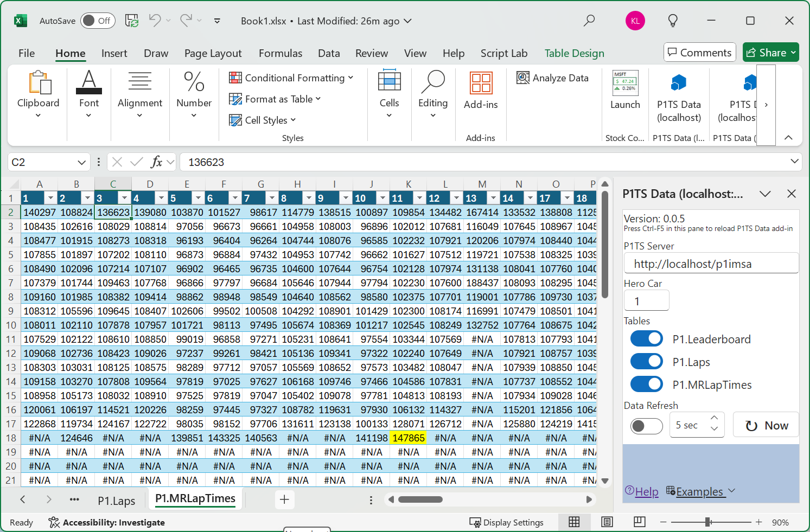810x532 pixels.
Task: Toggle the P1.MRLapTimes table switch
Action: (647, 384)
